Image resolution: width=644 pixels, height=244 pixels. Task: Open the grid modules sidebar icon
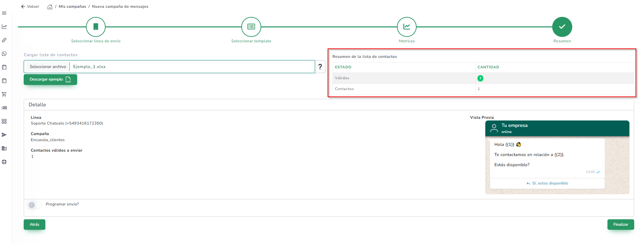(4, 121)
